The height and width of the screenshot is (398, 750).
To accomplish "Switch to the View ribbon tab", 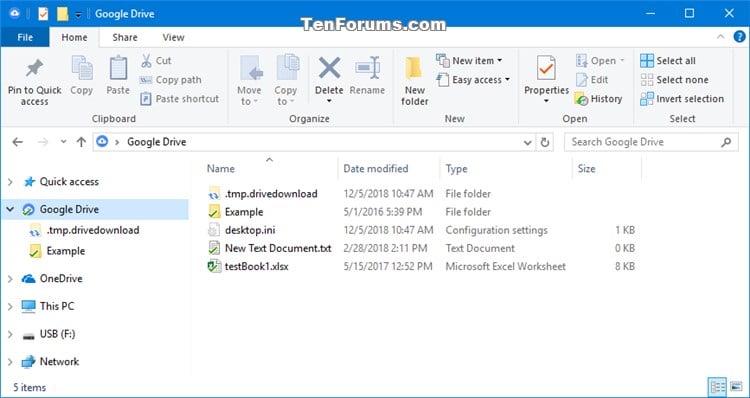I will tap(173, 37).
